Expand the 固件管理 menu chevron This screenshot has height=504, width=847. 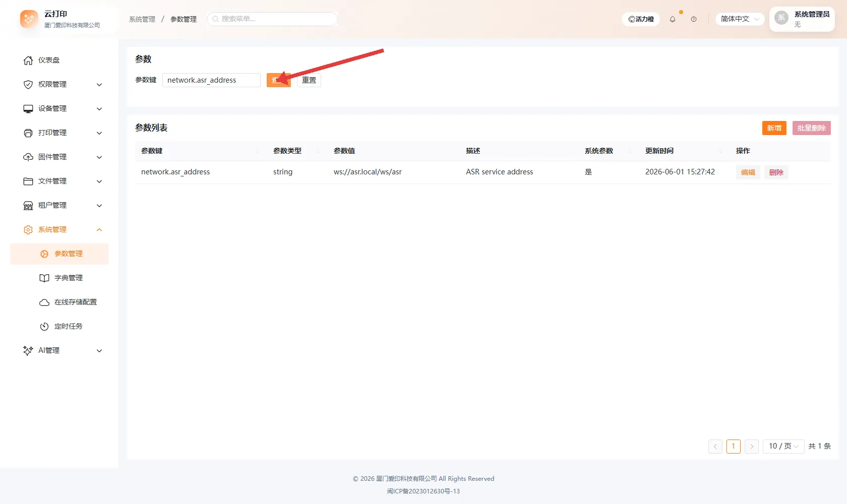(99, 157)
